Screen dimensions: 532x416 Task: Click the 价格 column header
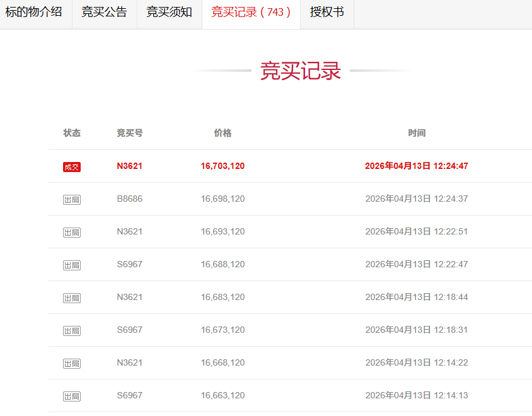point(222,133)
